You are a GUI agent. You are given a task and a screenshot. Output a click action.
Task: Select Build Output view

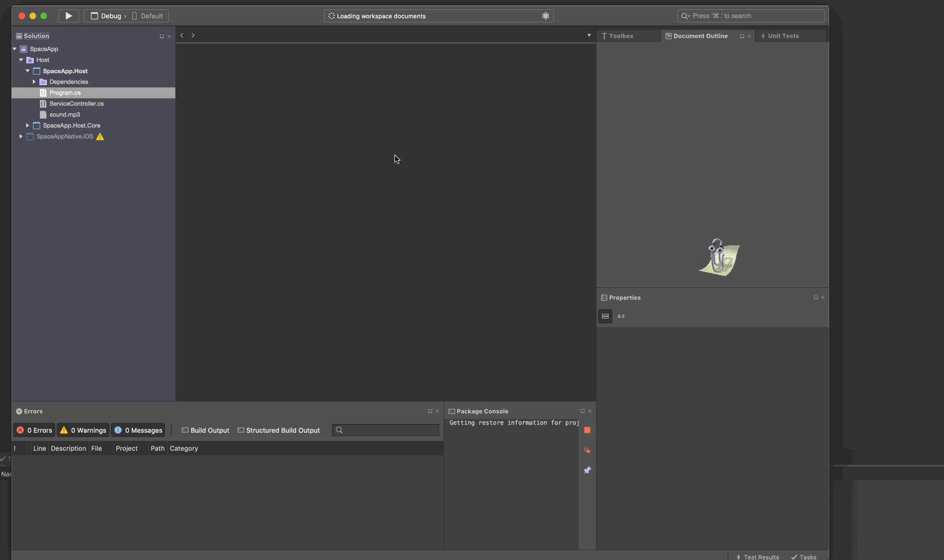[x=205, y=430]
